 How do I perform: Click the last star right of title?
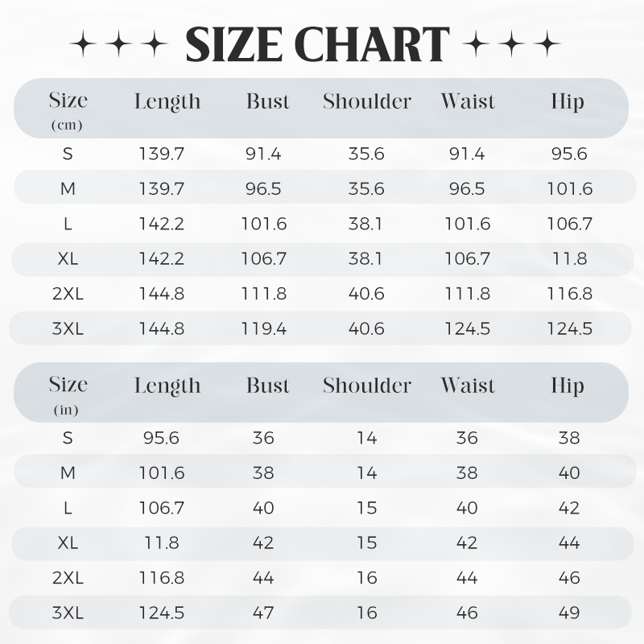point(547,43)
